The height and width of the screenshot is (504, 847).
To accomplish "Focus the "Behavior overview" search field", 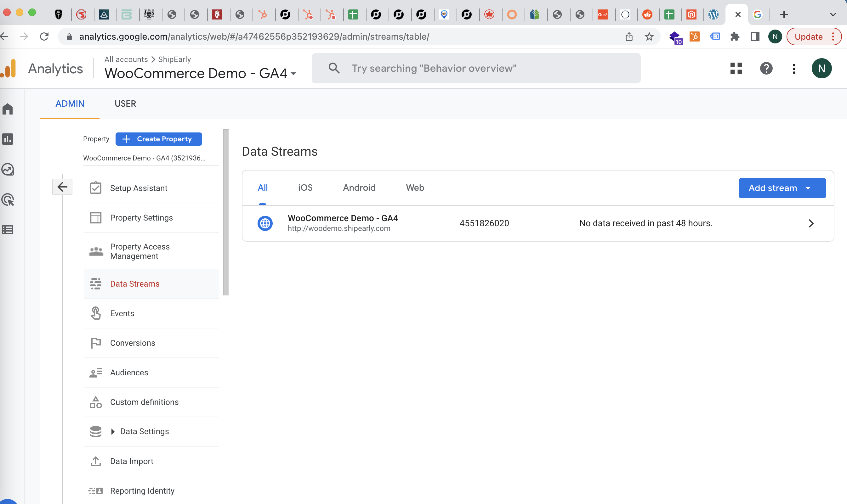I will point(476,68).
